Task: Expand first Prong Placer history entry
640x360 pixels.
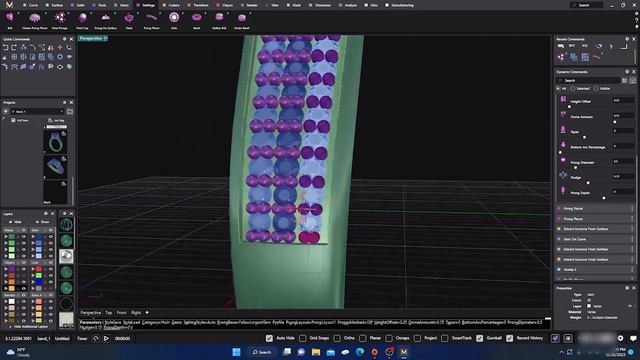Action: click(x=633, y=209)
